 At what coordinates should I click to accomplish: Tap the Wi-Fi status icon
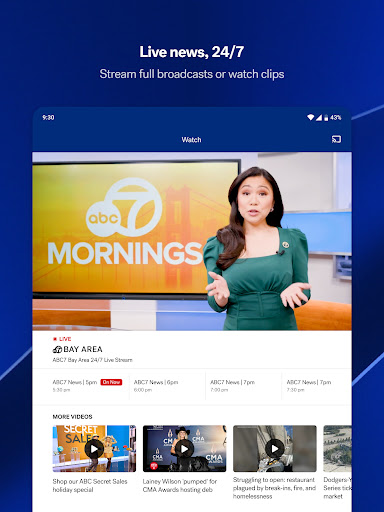coord(311,117)
